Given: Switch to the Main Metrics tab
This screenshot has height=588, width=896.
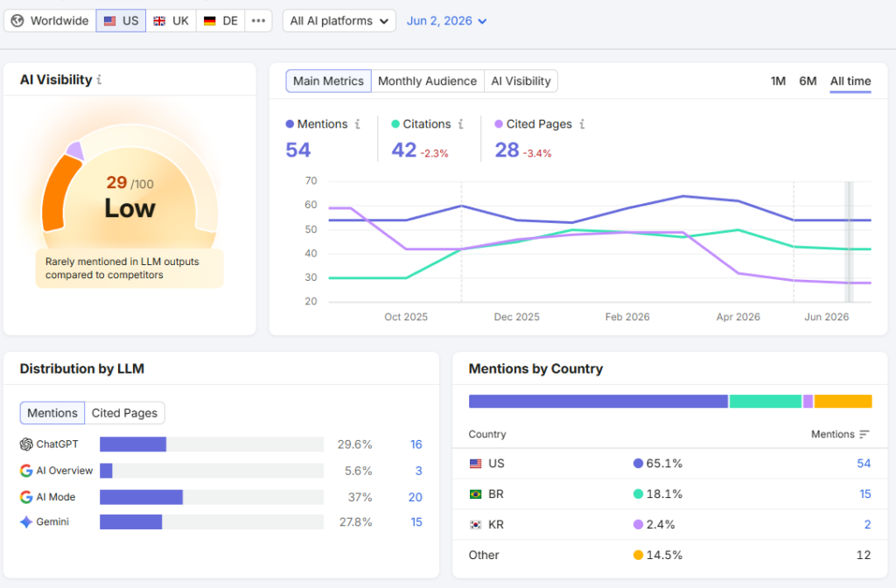Looking at the screenshot, I should click(x=329, y=81).
